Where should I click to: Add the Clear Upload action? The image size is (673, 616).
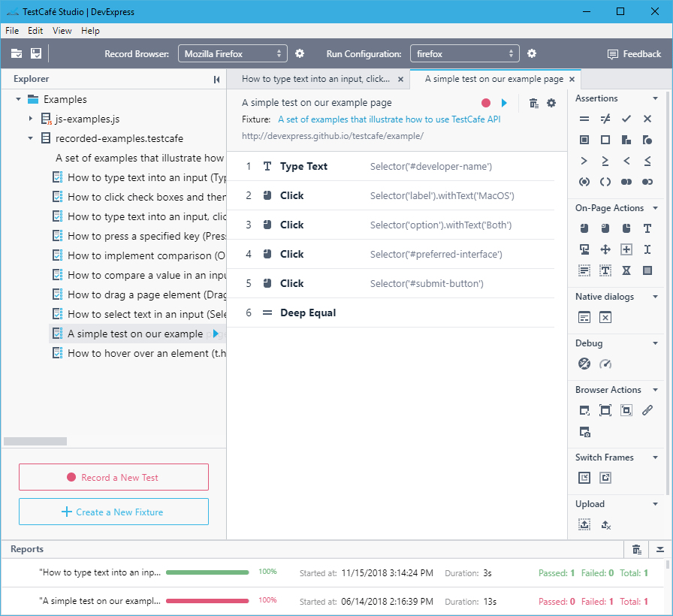click(605, 524)
